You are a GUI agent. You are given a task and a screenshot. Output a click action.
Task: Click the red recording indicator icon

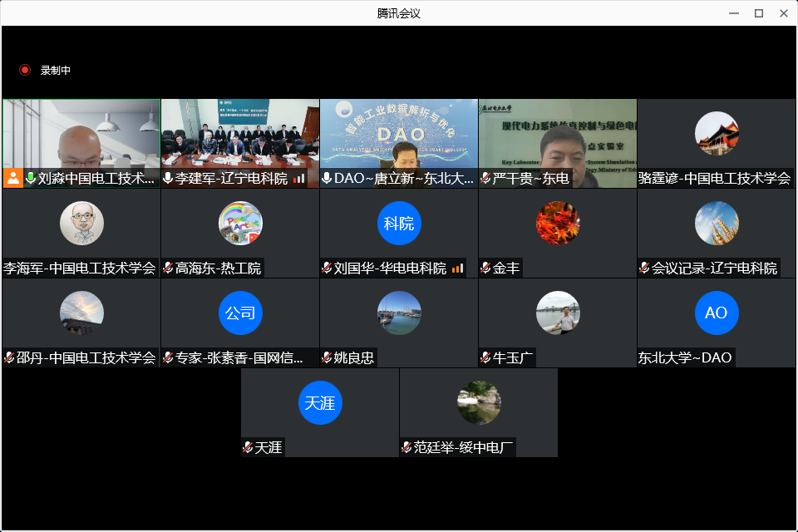tap(25, 71)
